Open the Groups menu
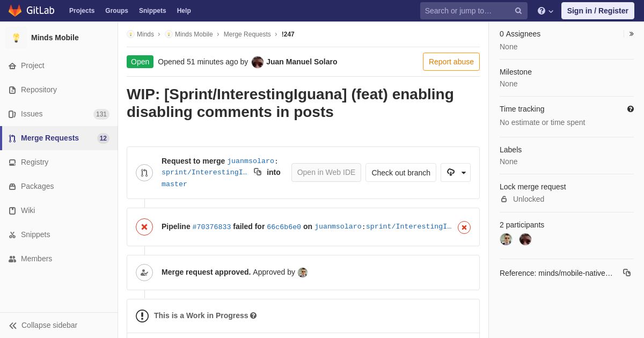 (x=116, y=11)
